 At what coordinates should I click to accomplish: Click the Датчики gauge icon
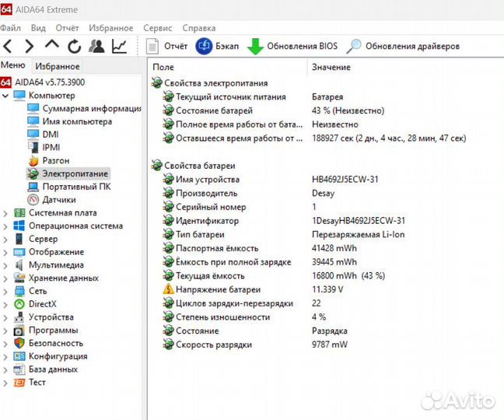coord(33,200)
